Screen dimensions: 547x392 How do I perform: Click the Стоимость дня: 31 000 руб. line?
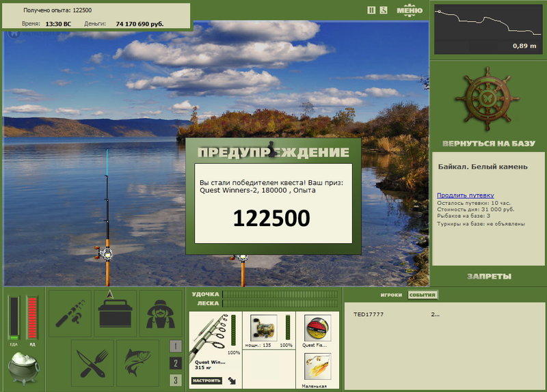click(475, 210)
